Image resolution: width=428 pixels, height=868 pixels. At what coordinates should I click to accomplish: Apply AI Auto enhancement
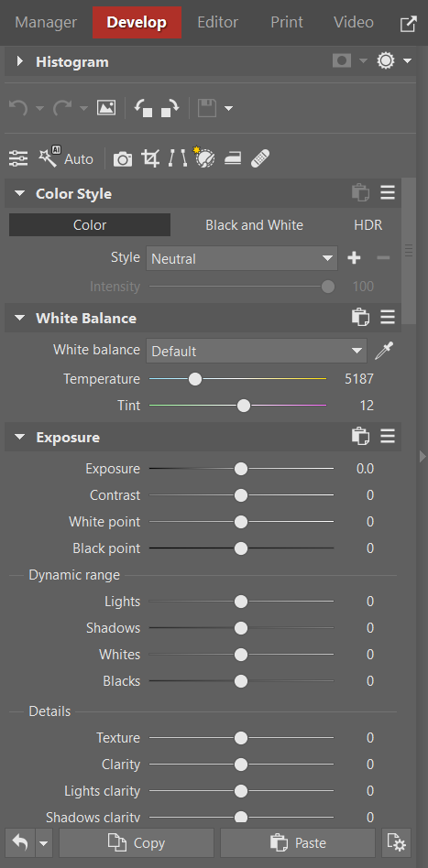tap(65, 158)
